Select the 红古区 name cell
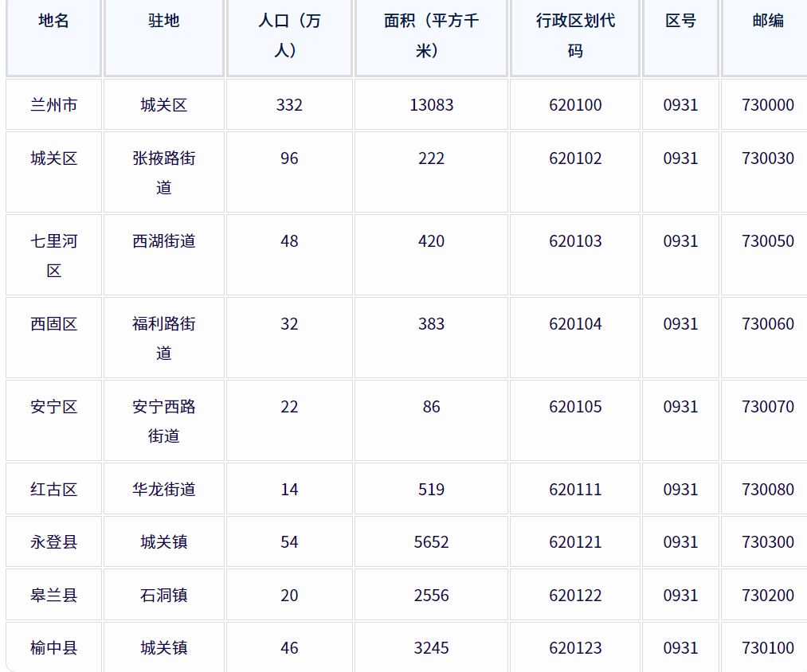 coord(53,489)
